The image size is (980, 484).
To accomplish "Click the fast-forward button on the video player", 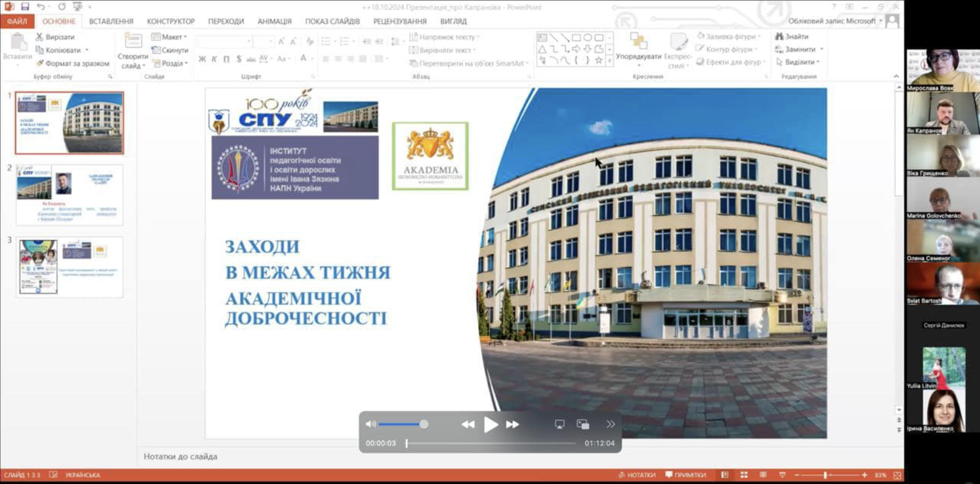I will 512,425.
